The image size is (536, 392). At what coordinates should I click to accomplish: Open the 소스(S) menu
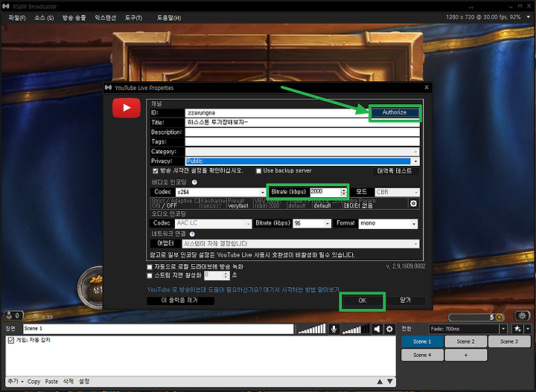[44, 18]
